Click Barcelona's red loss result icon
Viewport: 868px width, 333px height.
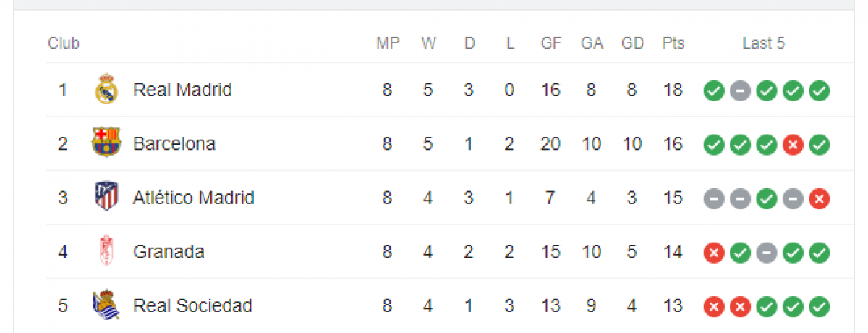click(x=793, y=145)
